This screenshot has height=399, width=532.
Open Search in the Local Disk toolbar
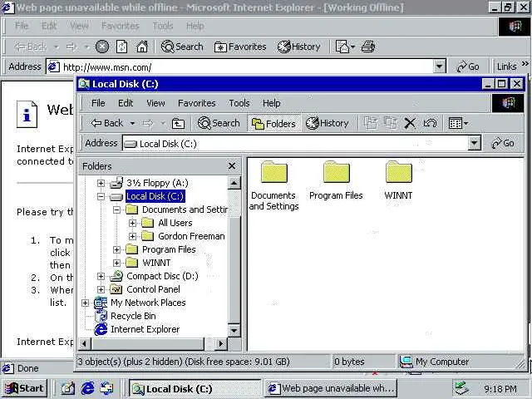219,123
